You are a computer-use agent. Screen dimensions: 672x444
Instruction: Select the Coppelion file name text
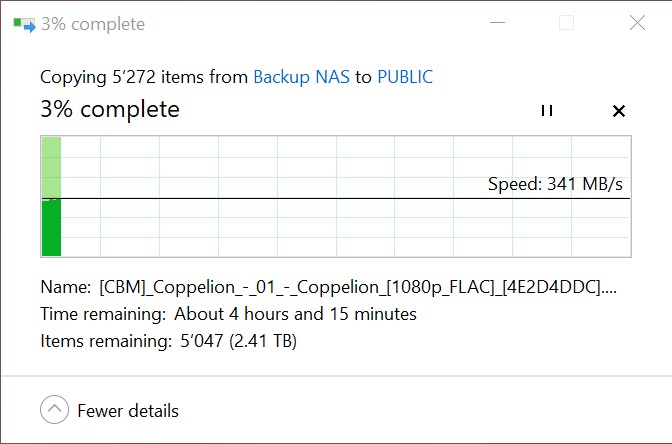(x=357, y=287)
